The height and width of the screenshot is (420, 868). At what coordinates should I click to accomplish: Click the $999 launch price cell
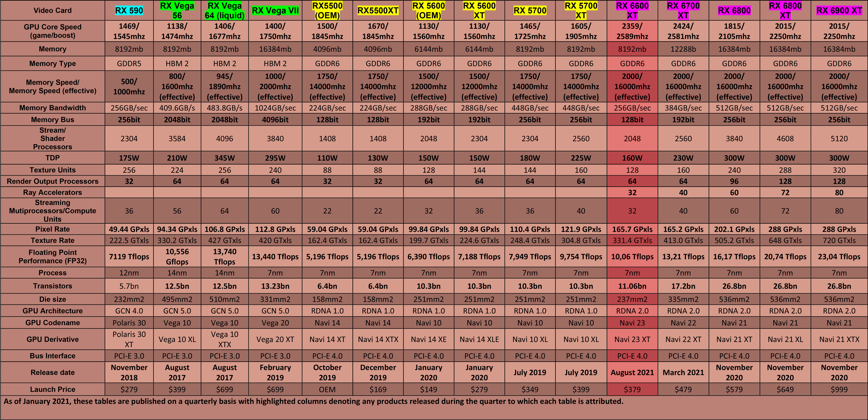[x=839, y=389]
